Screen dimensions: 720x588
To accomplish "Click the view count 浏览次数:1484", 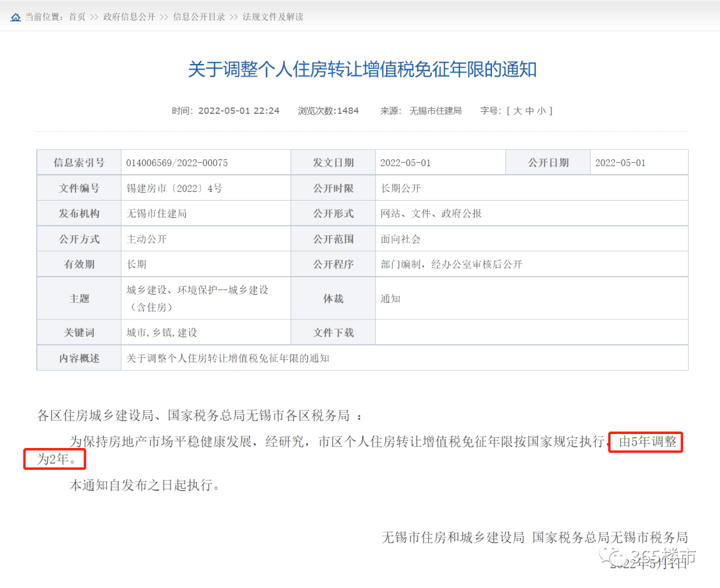I will click(328, 111).
